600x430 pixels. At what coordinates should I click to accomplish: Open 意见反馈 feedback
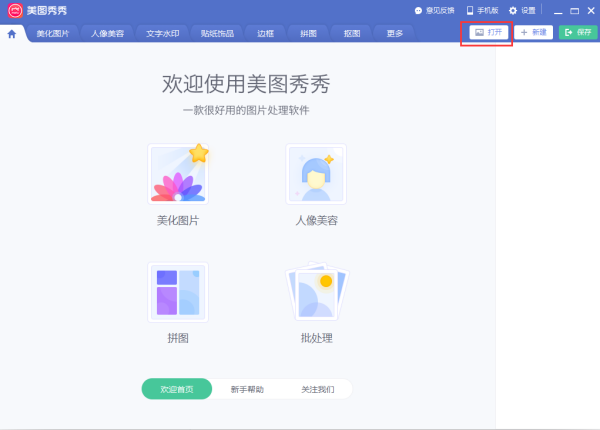(435, 11)
